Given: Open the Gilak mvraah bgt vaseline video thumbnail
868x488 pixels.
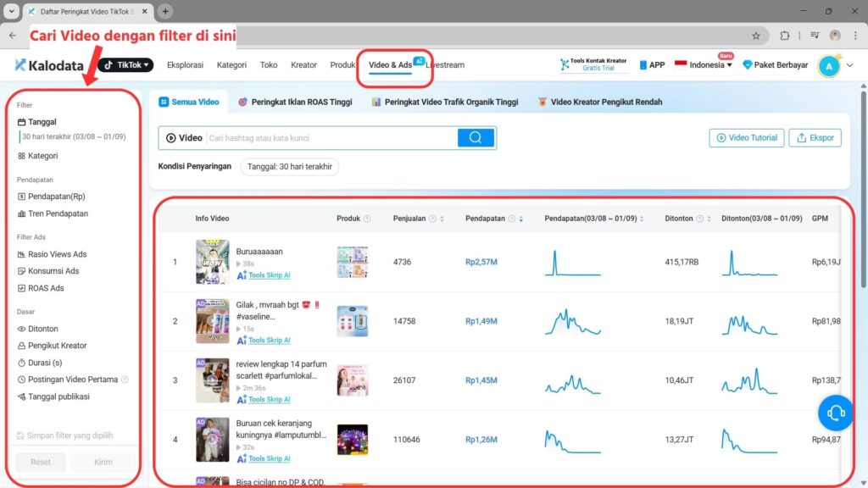Looking at the screenshot, I should [x=212, y=321].
